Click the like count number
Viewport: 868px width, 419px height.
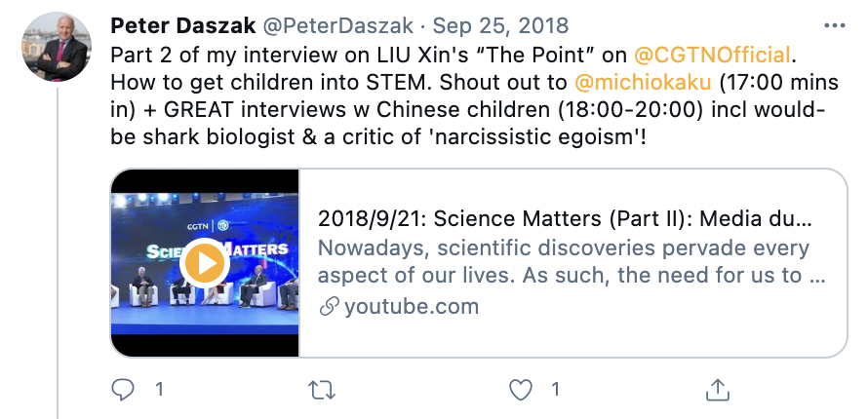point(555,390)
